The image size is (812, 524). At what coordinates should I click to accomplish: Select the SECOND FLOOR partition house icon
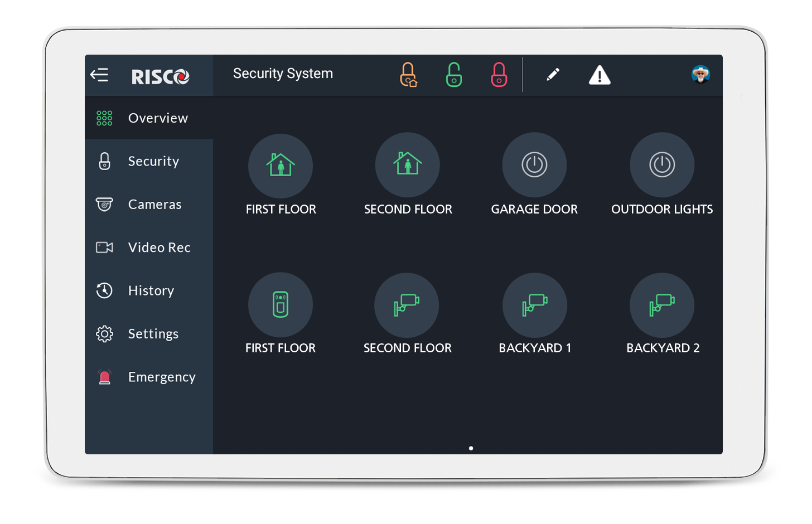pyautogui.click(x=408, y=164)
